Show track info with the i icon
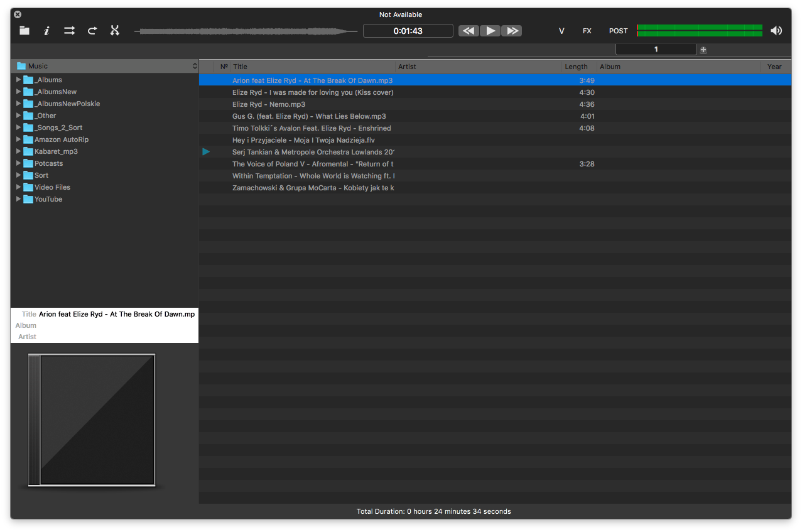This screenshot has height=532, width=802. click(x=46, y=30)
